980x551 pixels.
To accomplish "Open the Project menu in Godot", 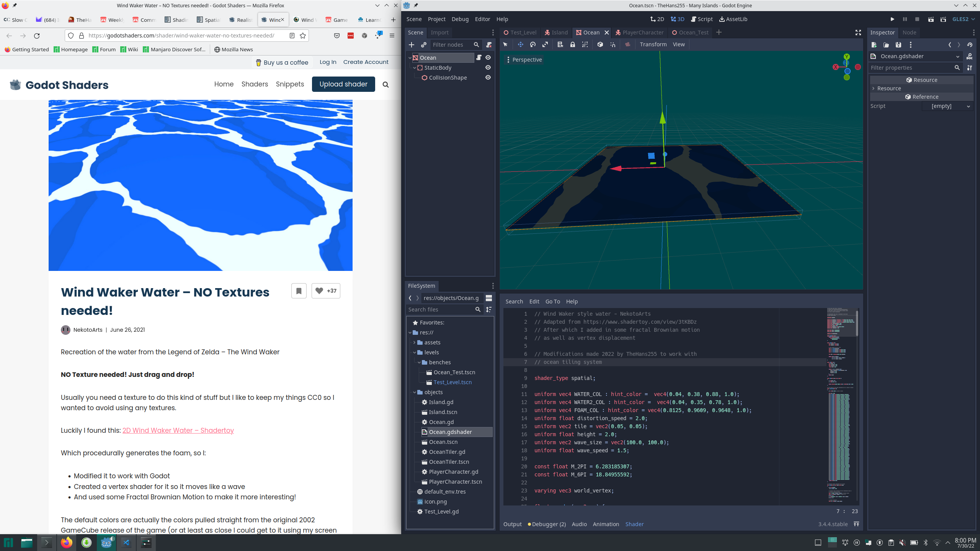I will click(436, 19).
